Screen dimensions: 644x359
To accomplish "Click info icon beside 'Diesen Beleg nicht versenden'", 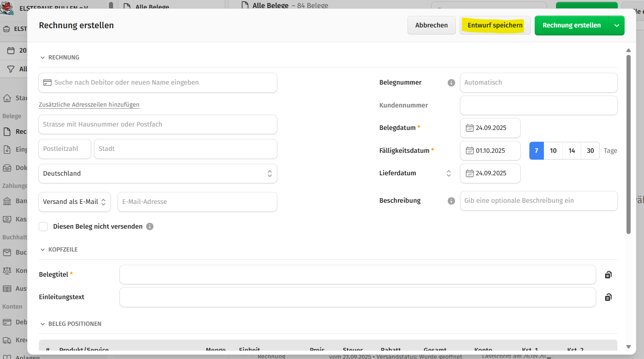I will [150, 226].
